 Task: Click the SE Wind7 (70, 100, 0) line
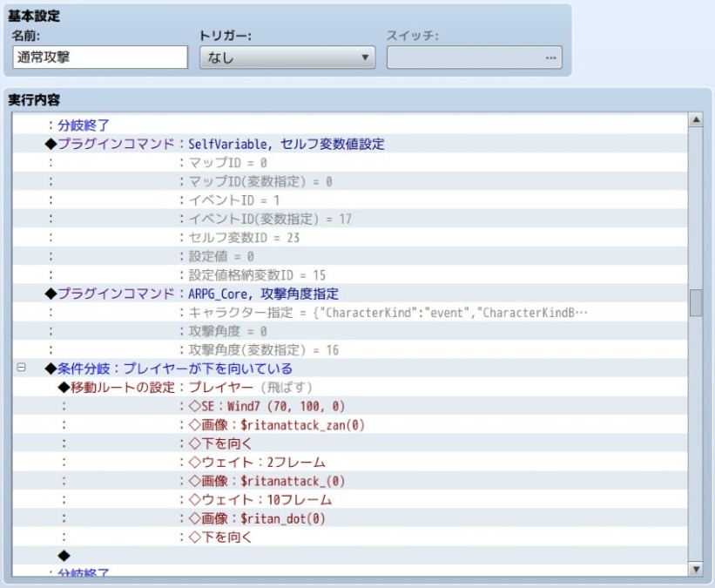coord(261,406)
